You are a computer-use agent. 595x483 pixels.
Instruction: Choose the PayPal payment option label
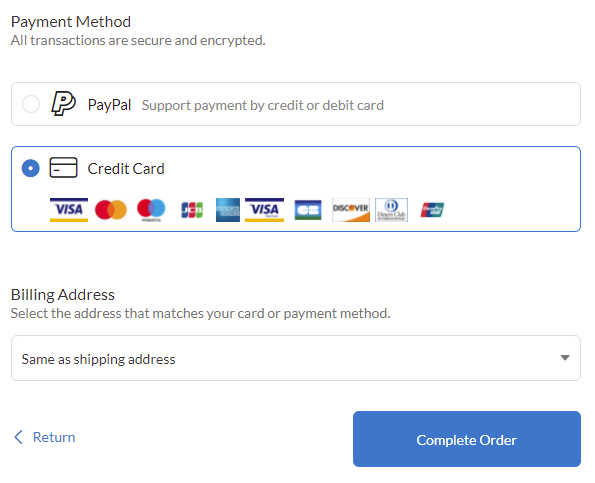(109, 105)
